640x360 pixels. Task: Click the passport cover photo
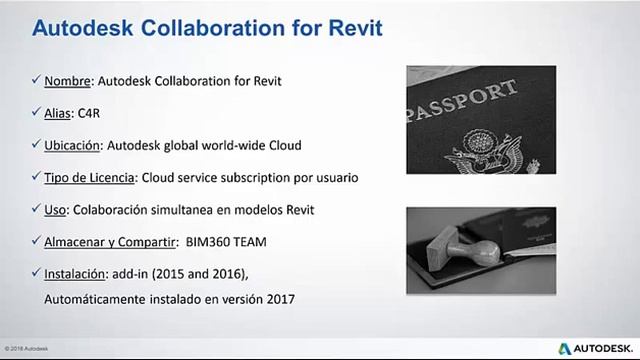(481, 120)
